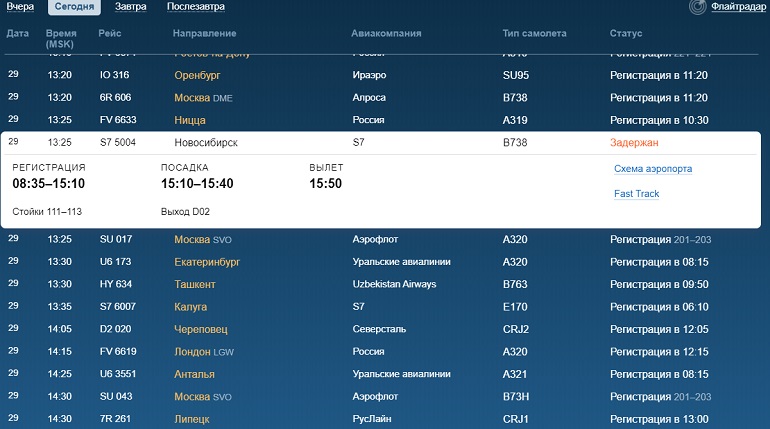This screenshot has height=429, width=770.
Task: Click the РусЛайн airline name
Action: point(372,419)
